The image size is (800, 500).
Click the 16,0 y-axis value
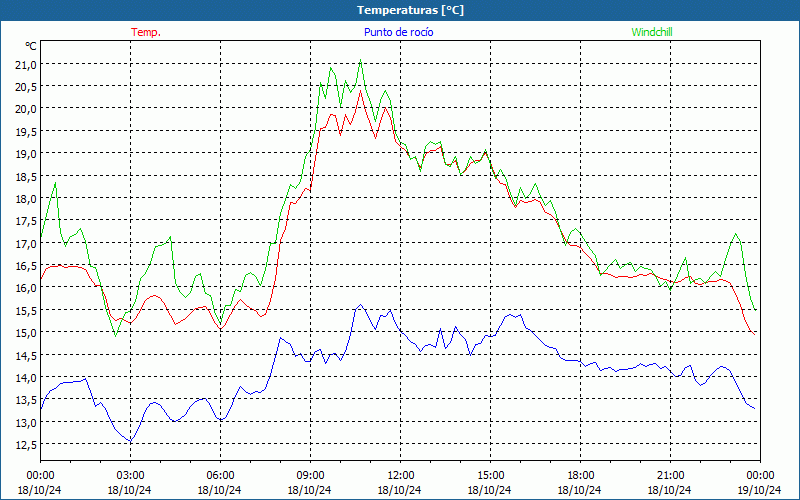click(x=27, y=288)
